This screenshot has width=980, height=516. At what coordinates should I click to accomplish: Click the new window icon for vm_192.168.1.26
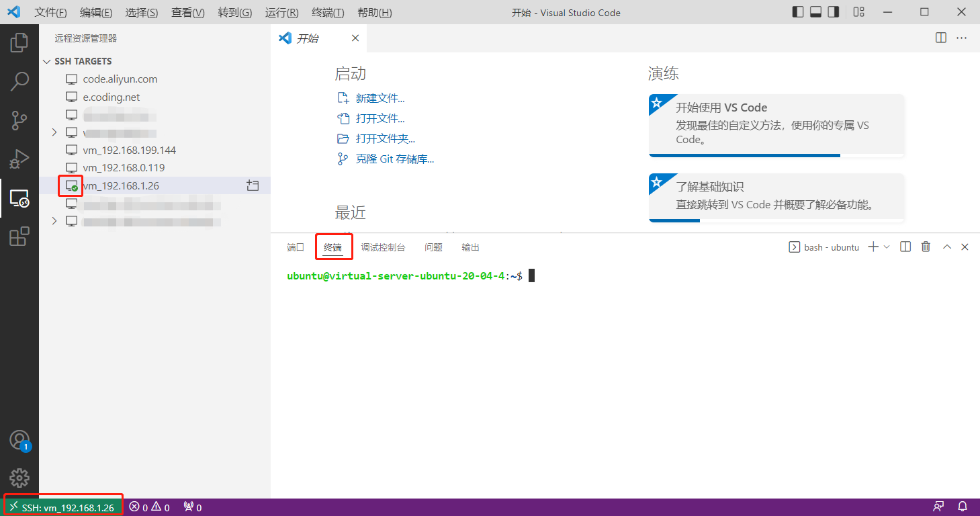coord(253,185)
